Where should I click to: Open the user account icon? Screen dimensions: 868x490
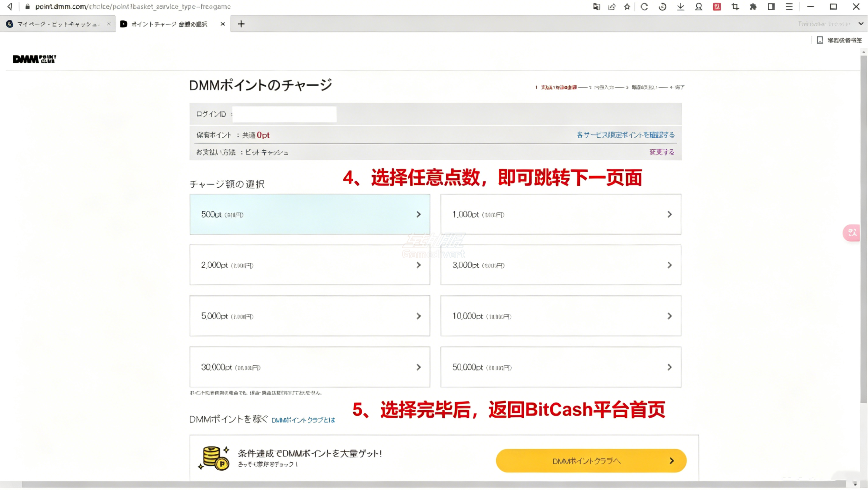pyautogui.click(x=699, y=6)
